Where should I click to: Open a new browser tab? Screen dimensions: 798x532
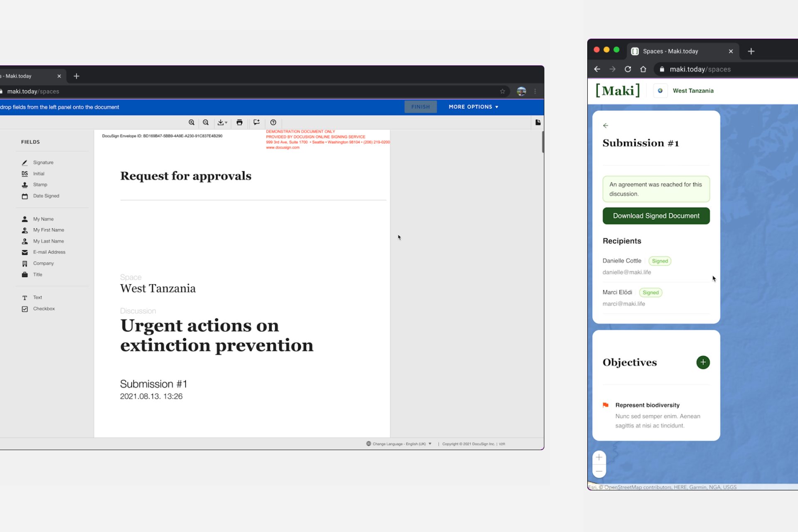click(751, 51)
